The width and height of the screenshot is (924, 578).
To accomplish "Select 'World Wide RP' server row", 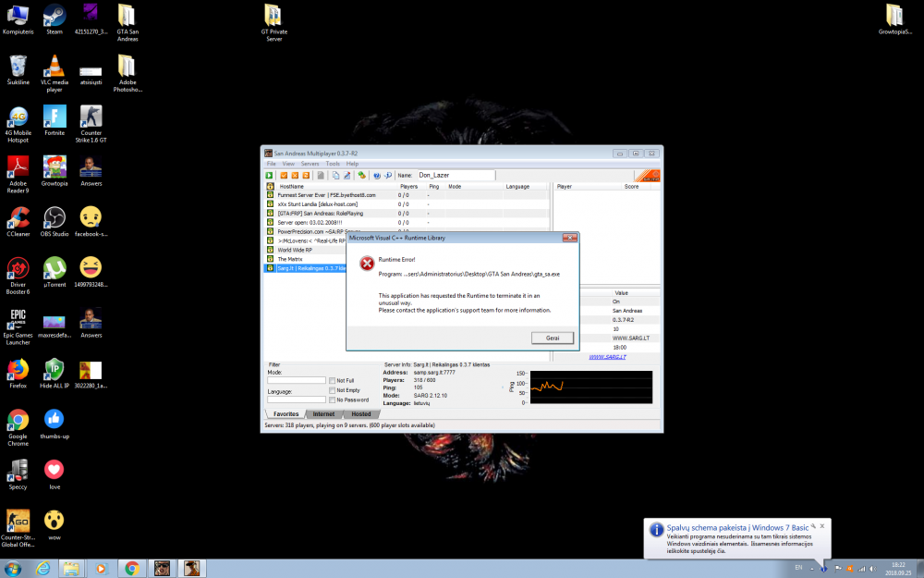I will point(305,250).
